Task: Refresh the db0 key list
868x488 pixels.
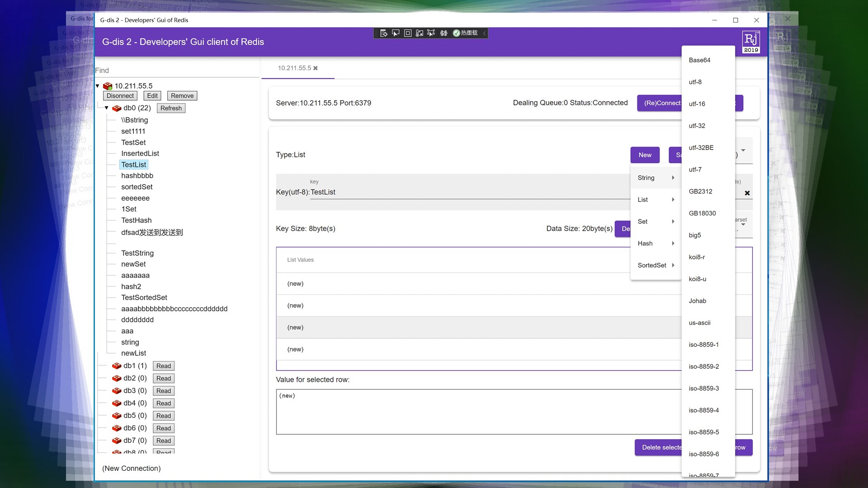Action: tap(171, 108)
